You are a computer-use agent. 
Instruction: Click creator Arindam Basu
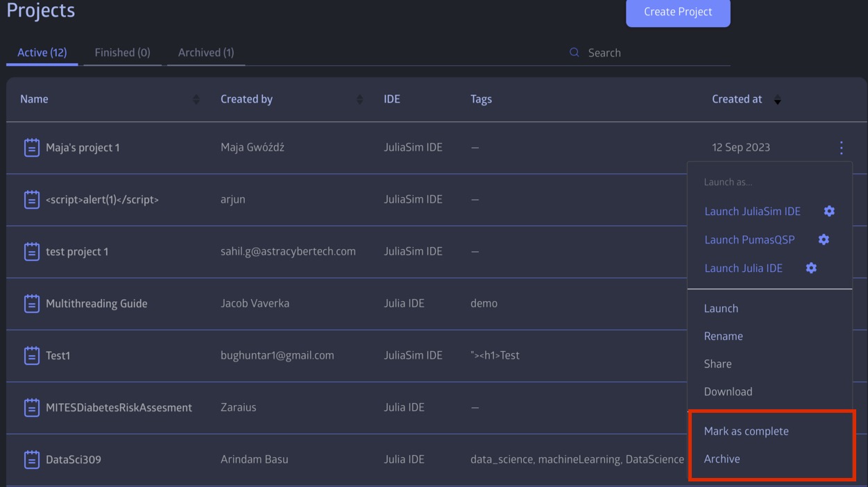point(254,459)
